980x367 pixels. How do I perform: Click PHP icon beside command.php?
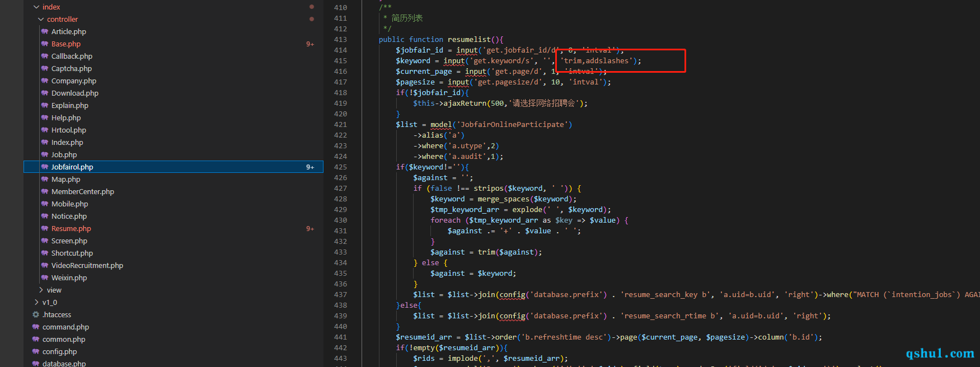click(x=36, y=327)
